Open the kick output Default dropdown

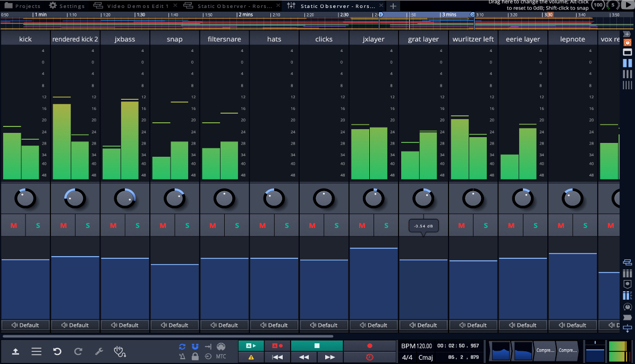pyautogui.click(x=25, y=325)
